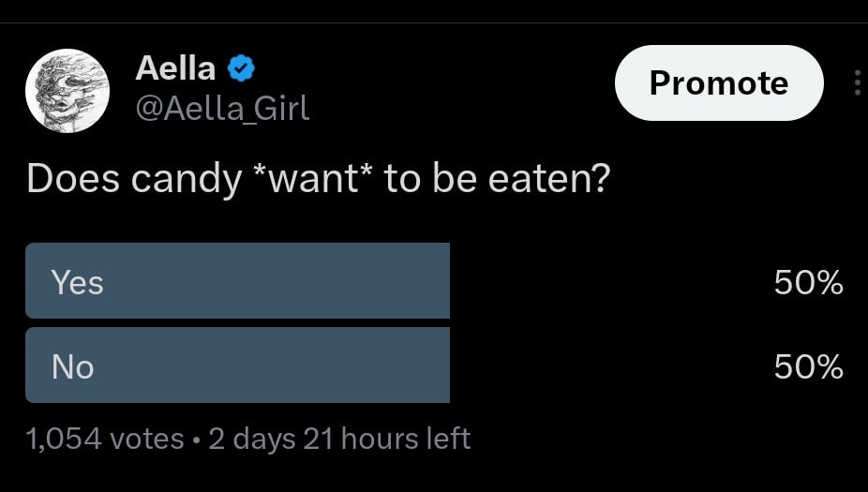Click the dot separator after the vote count
Screen dimensions: 868x492
point(196,439)
